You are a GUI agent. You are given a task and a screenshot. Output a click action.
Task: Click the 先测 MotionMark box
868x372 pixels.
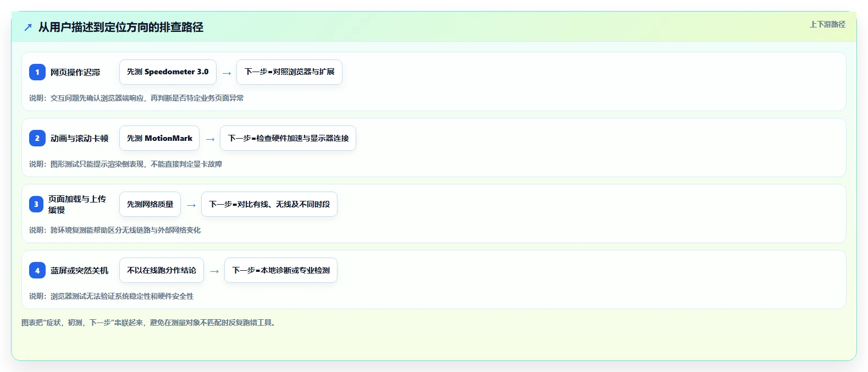point(159,138)
